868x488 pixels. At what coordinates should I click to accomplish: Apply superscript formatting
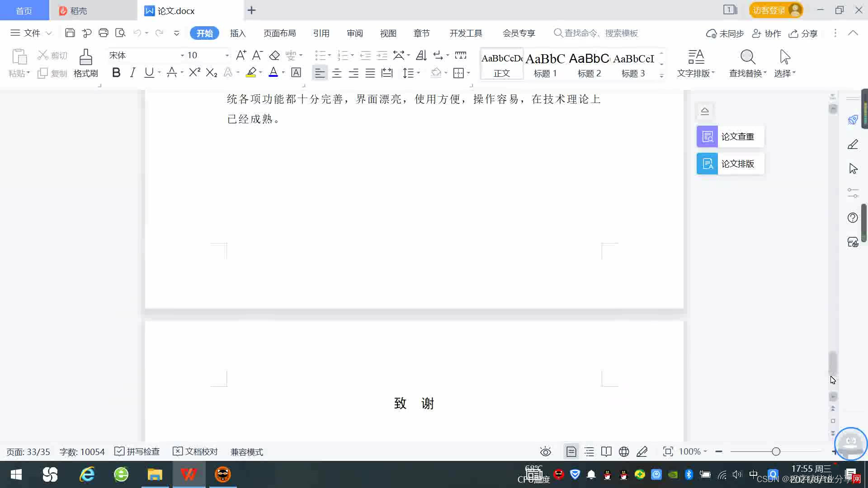coord(194,72)
